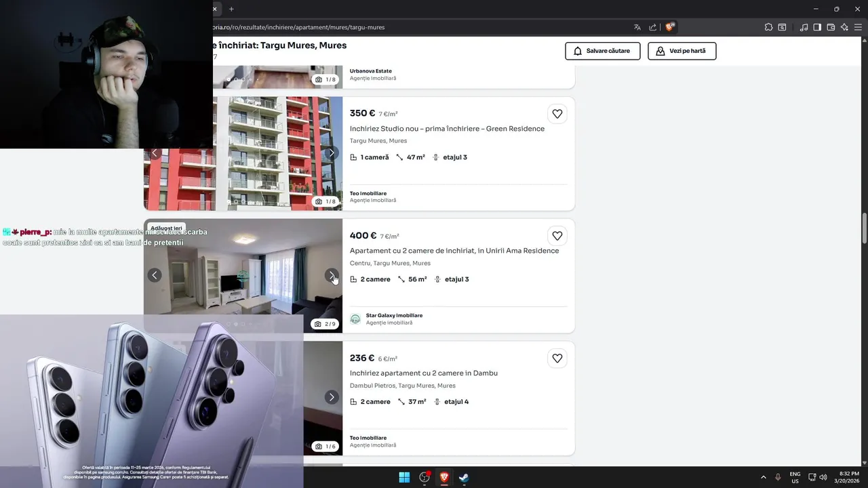Open listing Apartament cu 2 camere Unirii Ama Residence
Viewport: 868px width, 488px height.
click(454, 251)
